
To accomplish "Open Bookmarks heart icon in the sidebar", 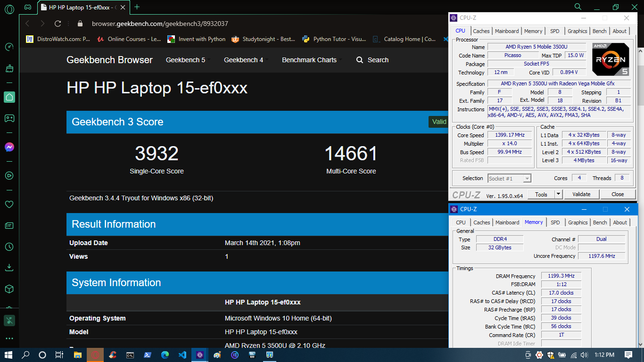I will pos(9,205).
